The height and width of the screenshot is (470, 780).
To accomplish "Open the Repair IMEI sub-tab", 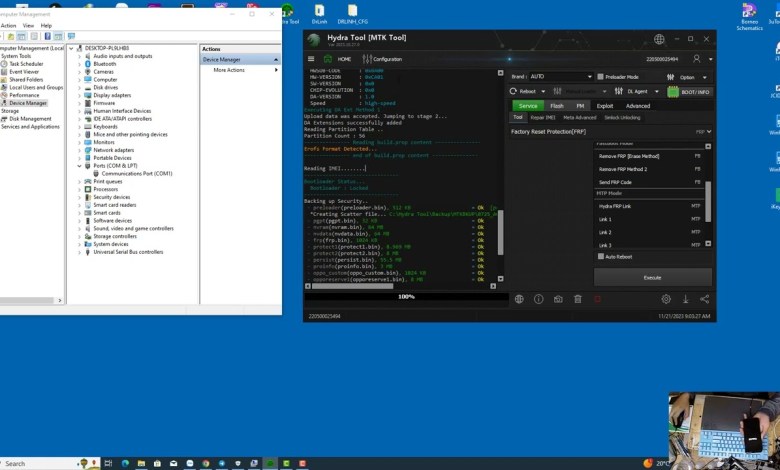I will (542, 117).
